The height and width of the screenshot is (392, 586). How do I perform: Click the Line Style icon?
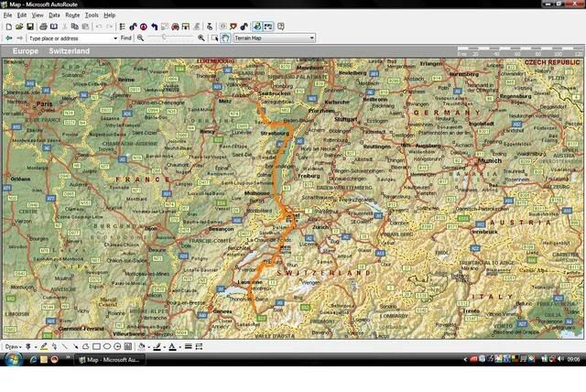189,347
